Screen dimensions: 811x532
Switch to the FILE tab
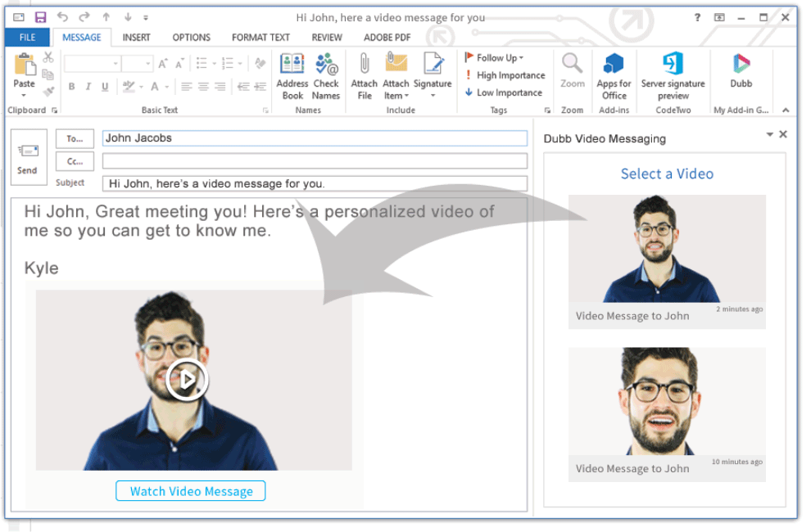pos(27,37)
